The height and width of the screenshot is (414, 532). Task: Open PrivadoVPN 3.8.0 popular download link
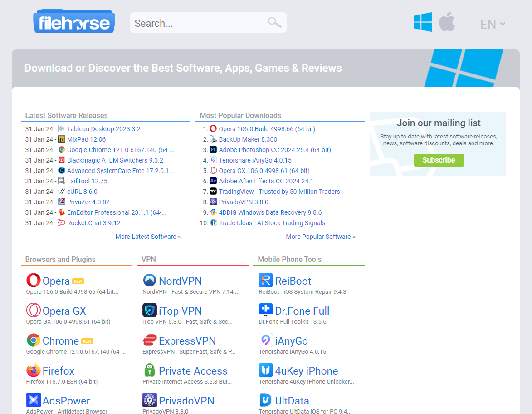click(244, 202)
